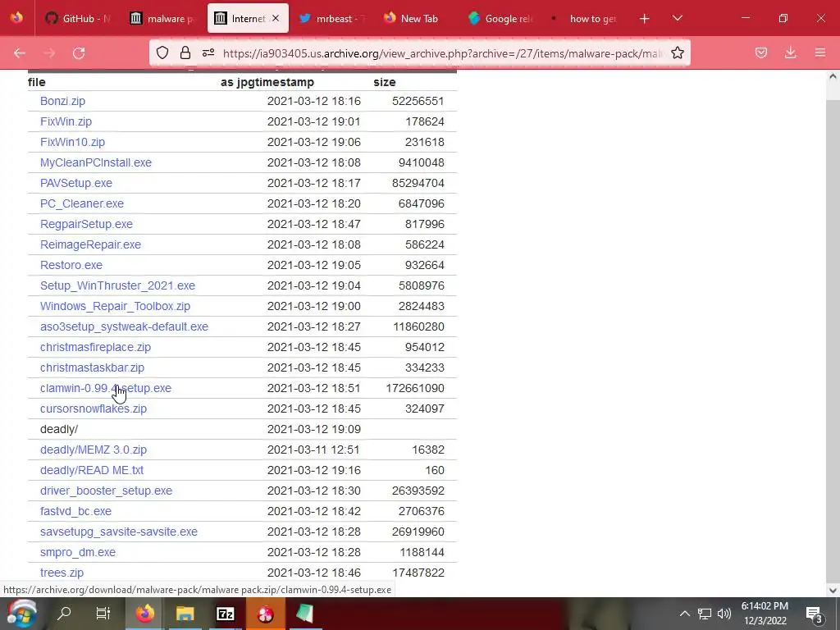
Task: Download ReimageRepair.exe
Action: (90, 244)
